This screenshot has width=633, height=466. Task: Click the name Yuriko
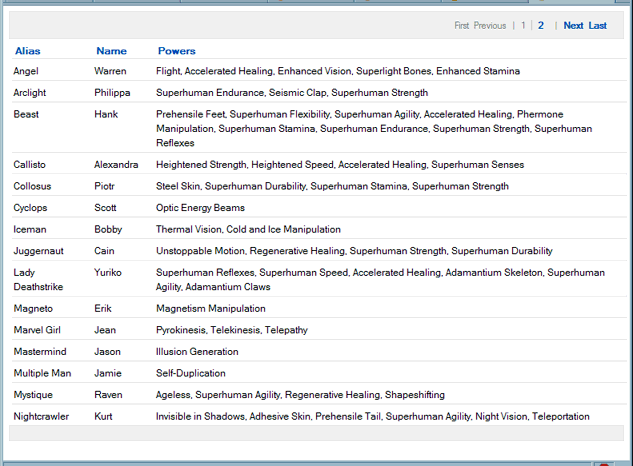click(x=108, y=273)
